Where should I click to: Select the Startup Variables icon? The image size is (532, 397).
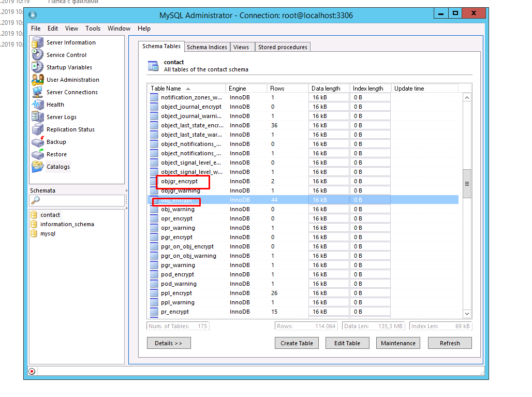(x=38, y=67)
